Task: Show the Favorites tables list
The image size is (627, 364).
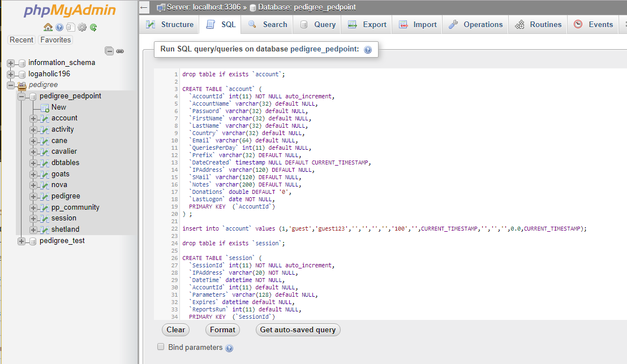Action: (55, 40)
